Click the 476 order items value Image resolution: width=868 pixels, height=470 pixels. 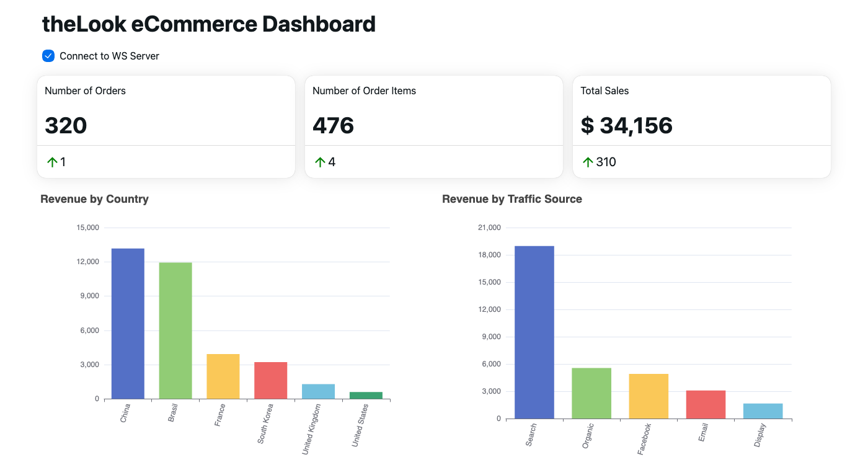point(333,125)
